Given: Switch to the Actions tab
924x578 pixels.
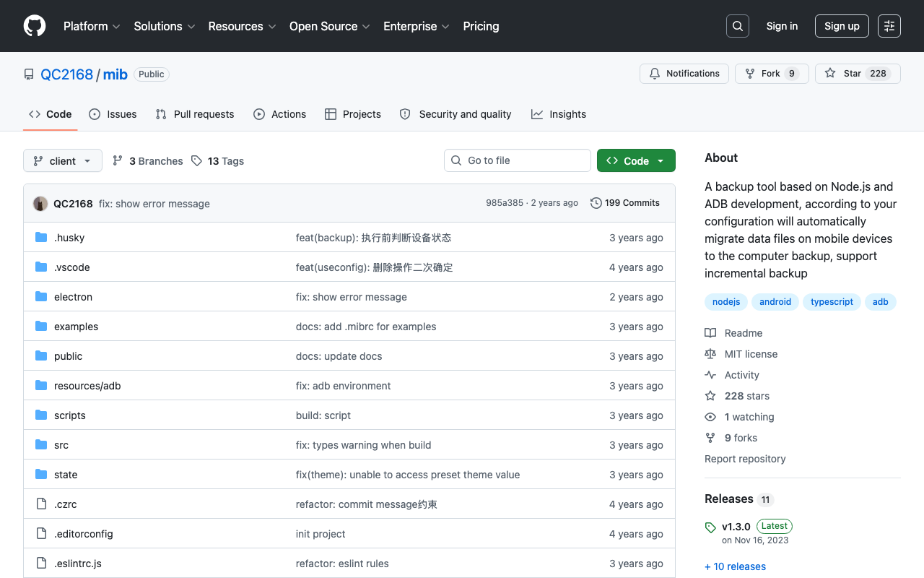Looking at the screenshot, I should coord(280,114).
